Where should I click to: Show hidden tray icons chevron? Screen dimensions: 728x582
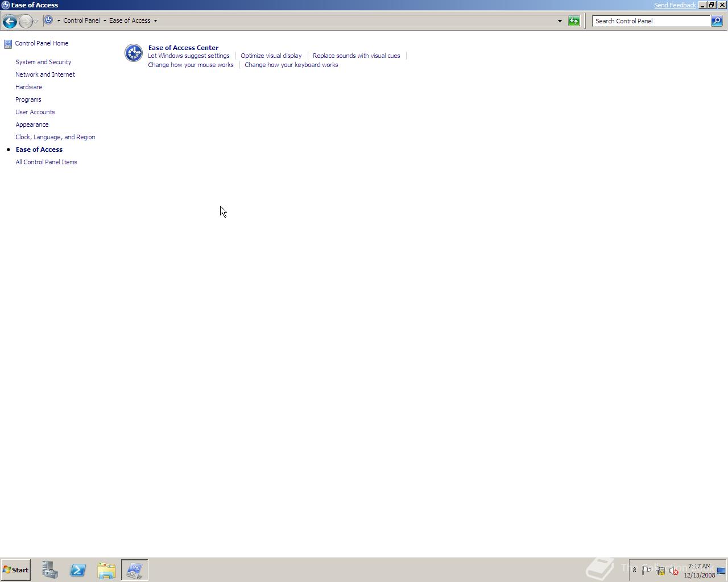click(x=634, y=570)
